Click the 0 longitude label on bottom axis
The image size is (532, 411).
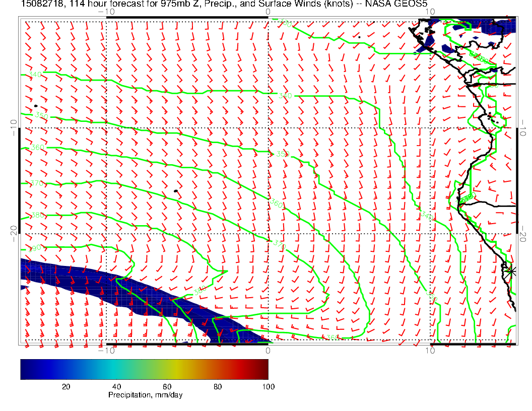[268, 351]
